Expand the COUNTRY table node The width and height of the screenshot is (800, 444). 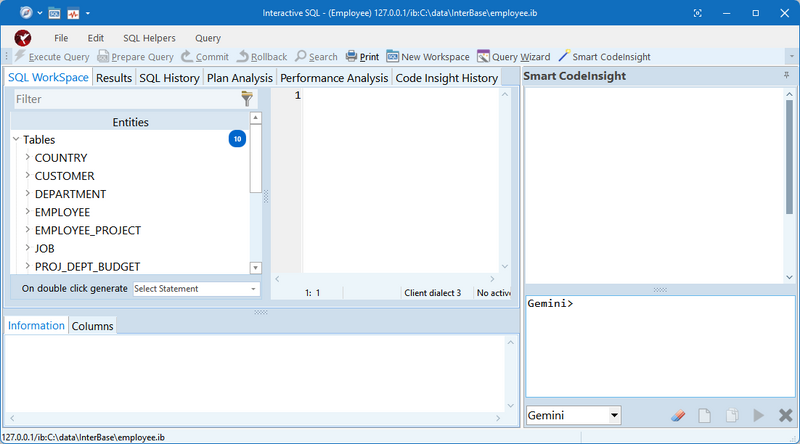point(28,157)
